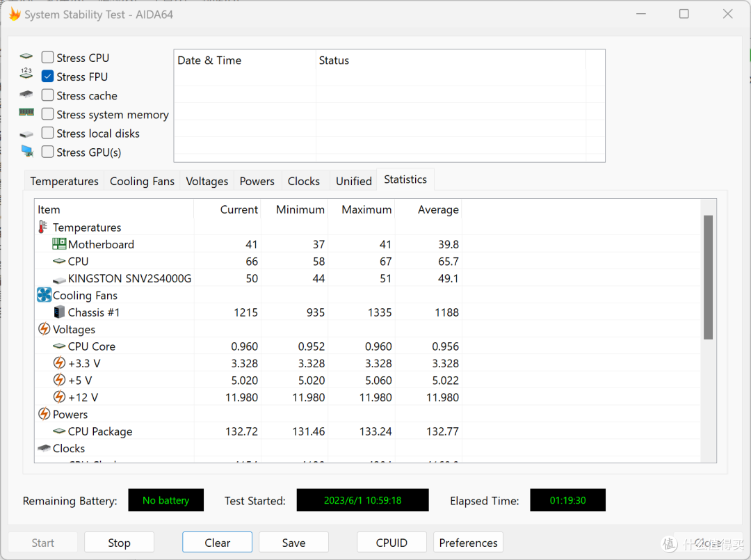Click the Clear button
Image resolution: width=751 pixels, height=560 pixels.
tap(218, 543)
